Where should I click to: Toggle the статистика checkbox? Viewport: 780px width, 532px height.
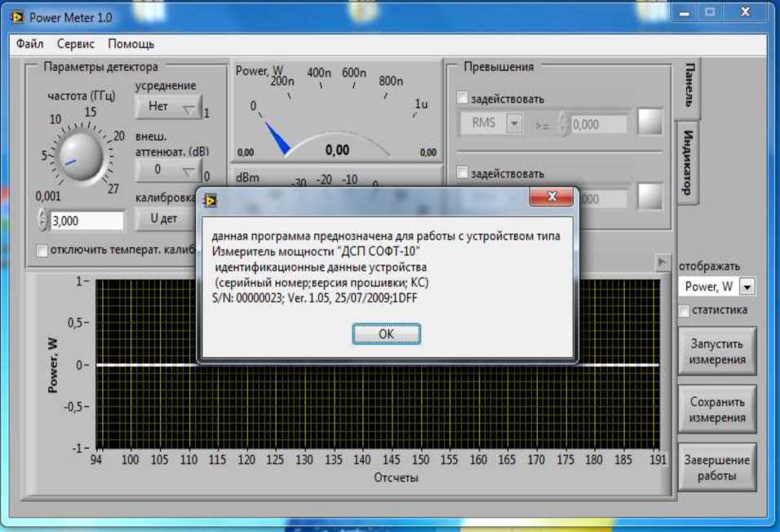coord(684,310)
